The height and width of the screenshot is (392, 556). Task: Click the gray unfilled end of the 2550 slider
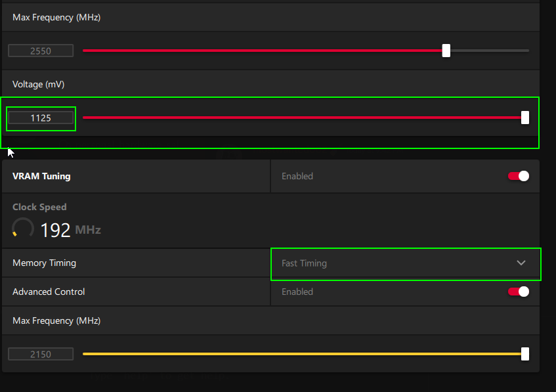coord(489,51)
